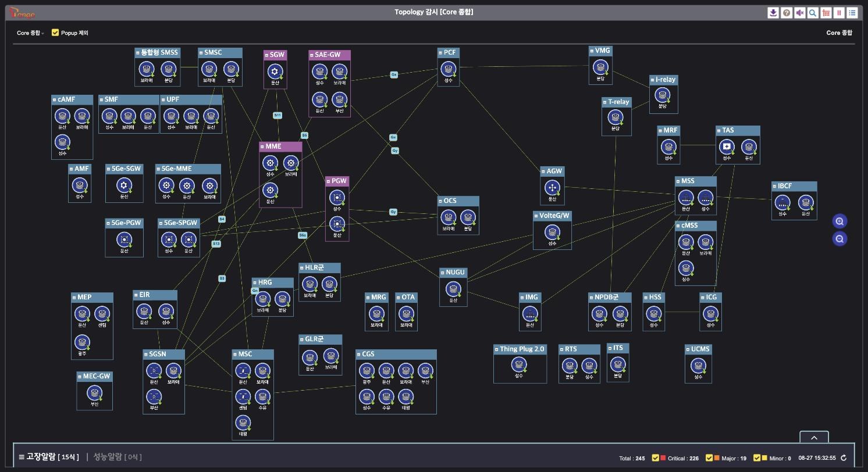Switch to the 성능알람 tab

click(x=118, y=457)
